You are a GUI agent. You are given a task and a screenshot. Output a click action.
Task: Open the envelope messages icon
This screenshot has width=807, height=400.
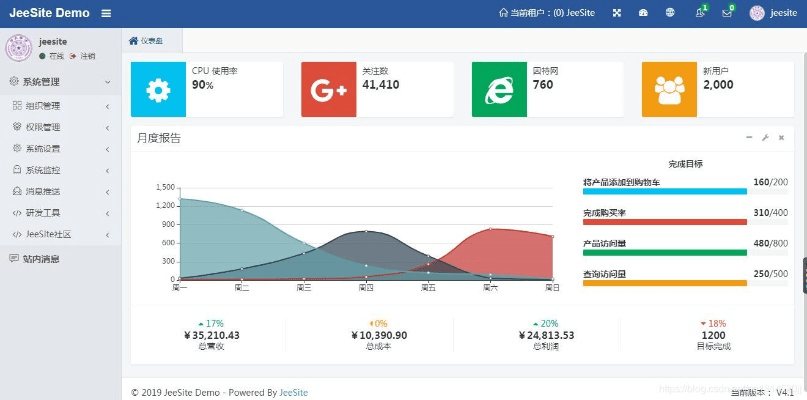point(727,13)
